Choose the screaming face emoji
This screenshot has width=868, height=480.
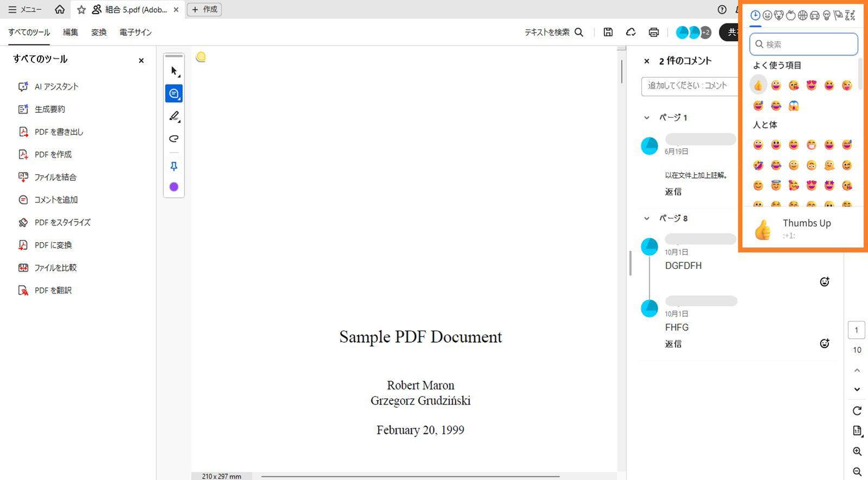point(794,105)
